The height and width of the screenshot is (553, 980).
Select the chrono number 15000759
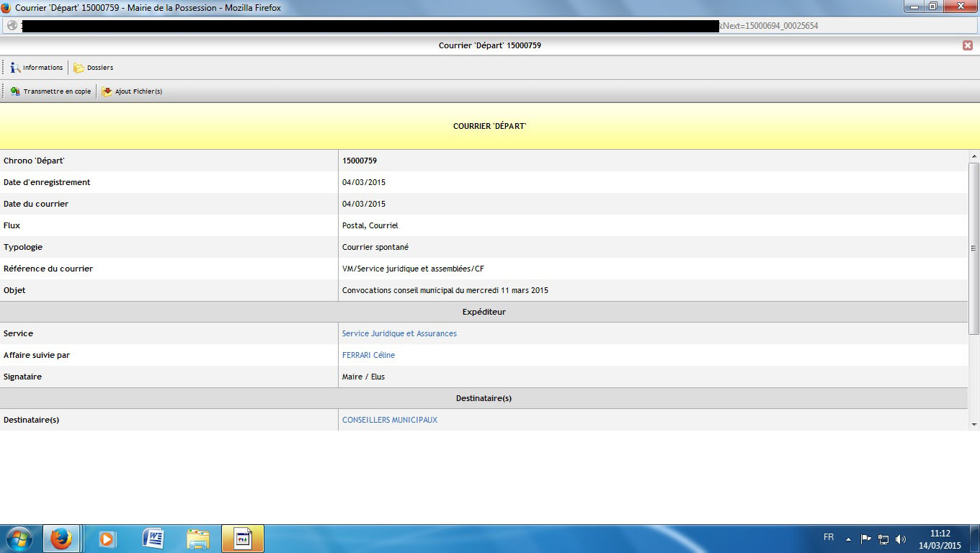pyautogui.click(x=360, y=161)
